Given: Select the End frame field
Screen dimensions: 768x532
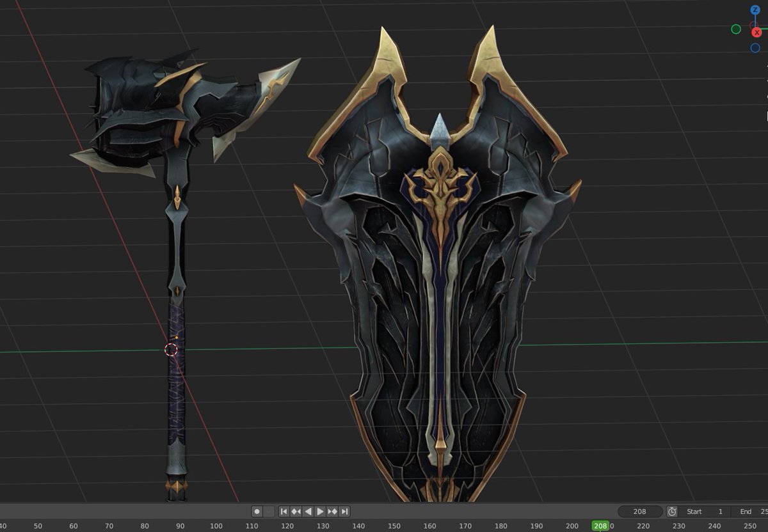Looking at the screenshot, I should 750,512.
